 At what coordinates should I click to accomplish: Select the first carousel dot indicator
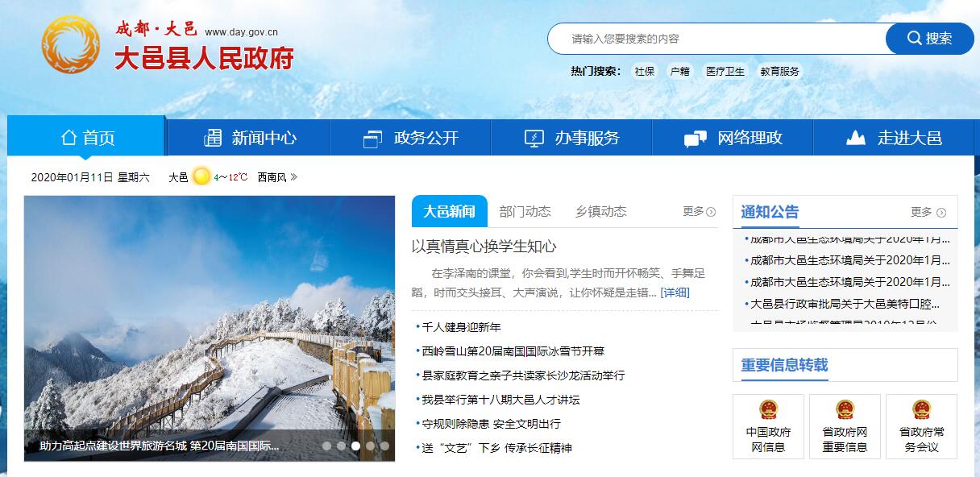click(326, 446)
